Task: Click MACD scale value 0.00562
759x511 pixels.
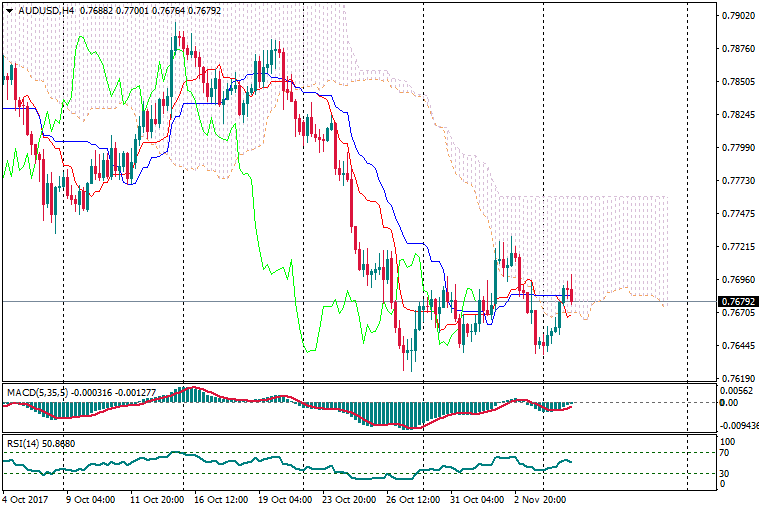Action: [738, 391]
